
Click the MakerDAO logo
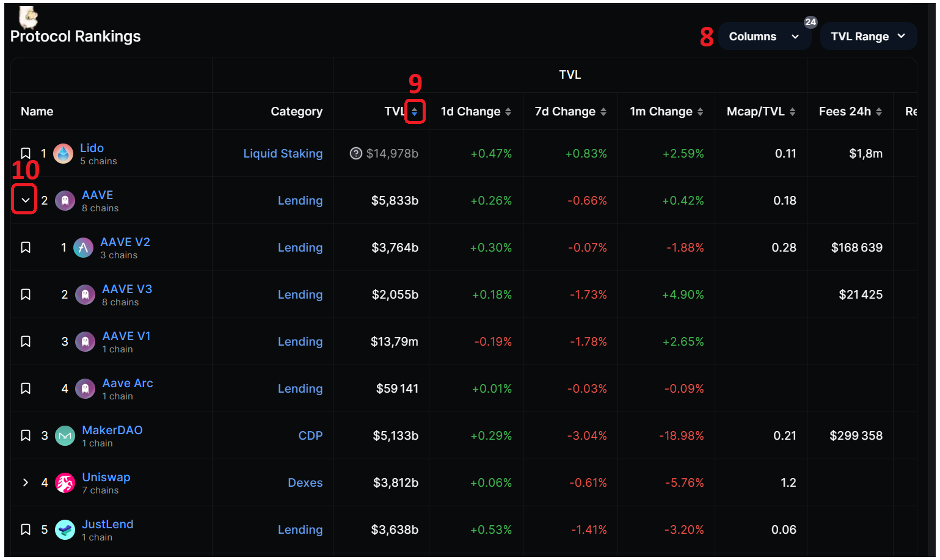(65, 435)
